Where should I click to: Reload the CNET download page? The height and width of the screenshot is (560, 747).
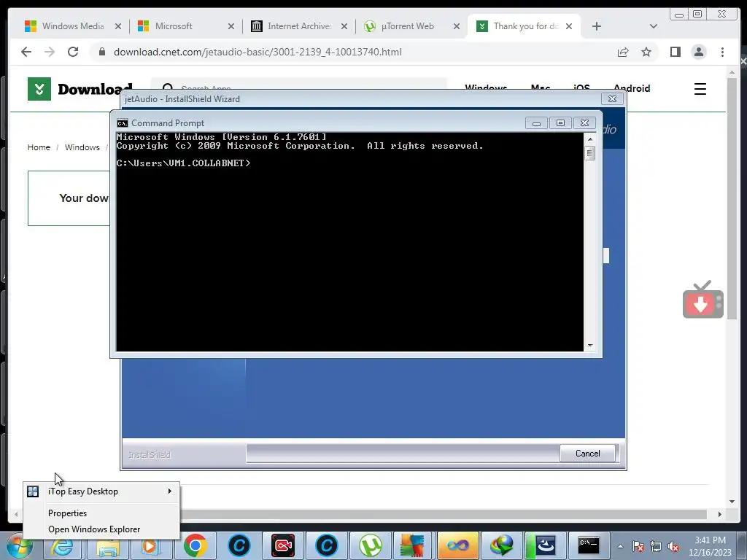(x=73, y=52)
